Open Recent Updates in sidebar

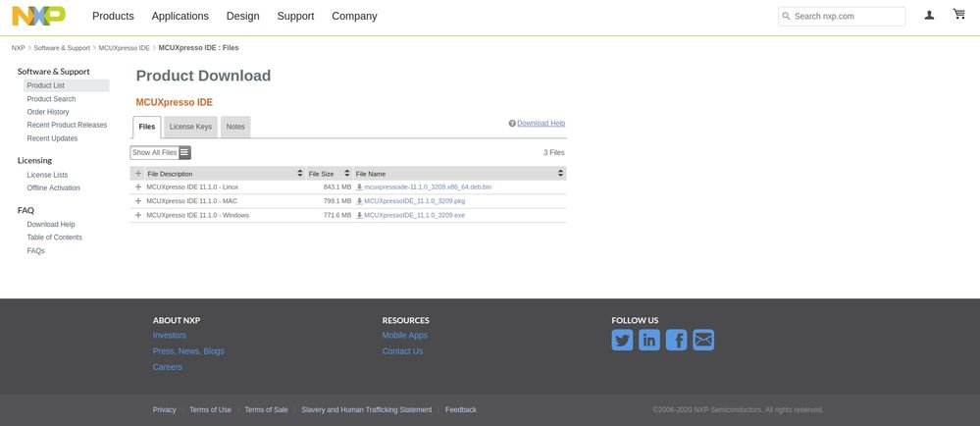53,138
